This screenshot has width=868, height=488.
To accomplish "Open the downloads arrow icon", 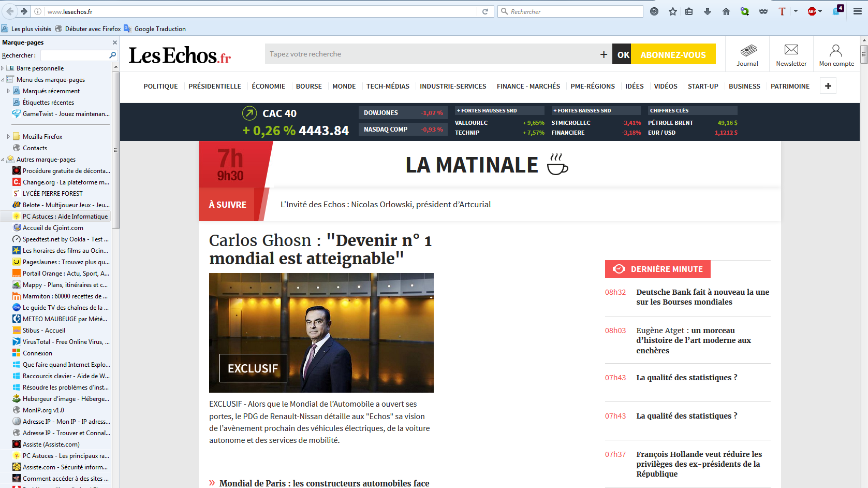I will [x=708, y=11].
